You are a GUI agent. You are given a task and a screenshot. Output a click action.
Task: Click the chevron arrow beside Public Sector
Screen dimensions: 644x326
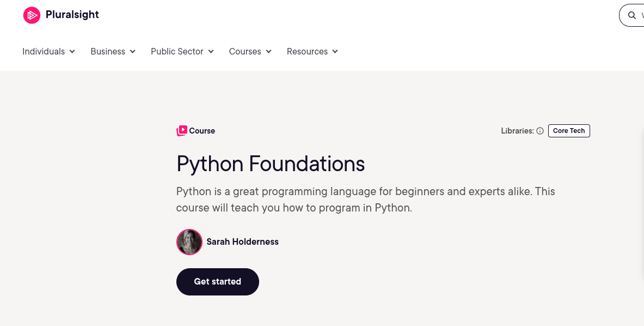click(211, 52)
